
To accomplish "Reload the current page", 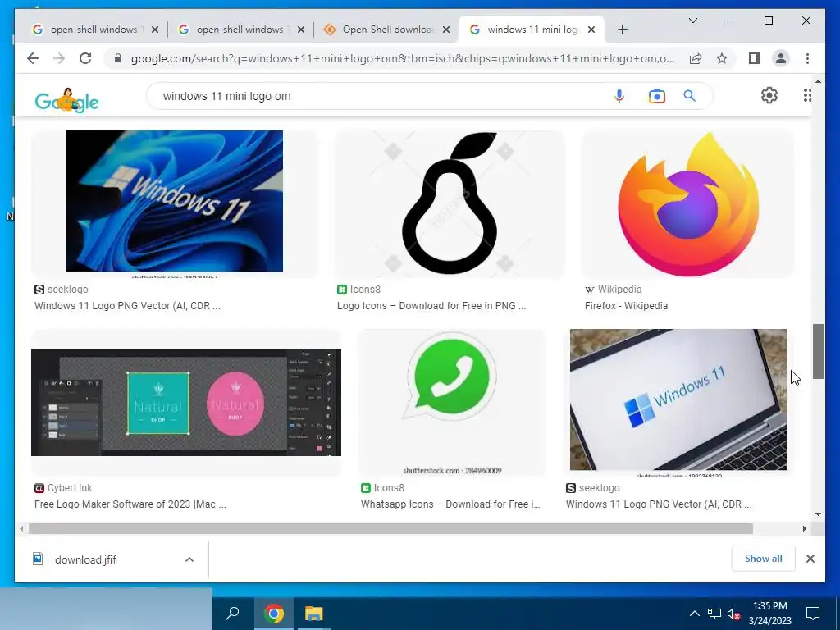I will pyautogui.click(x=85, y=58).
